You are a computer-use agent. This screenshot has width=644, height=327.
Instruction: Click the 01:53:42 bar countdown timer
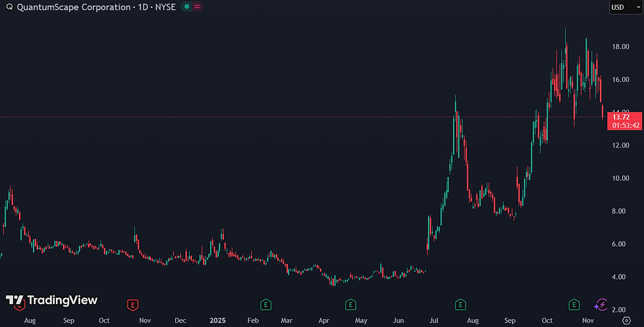click(626, 125)
